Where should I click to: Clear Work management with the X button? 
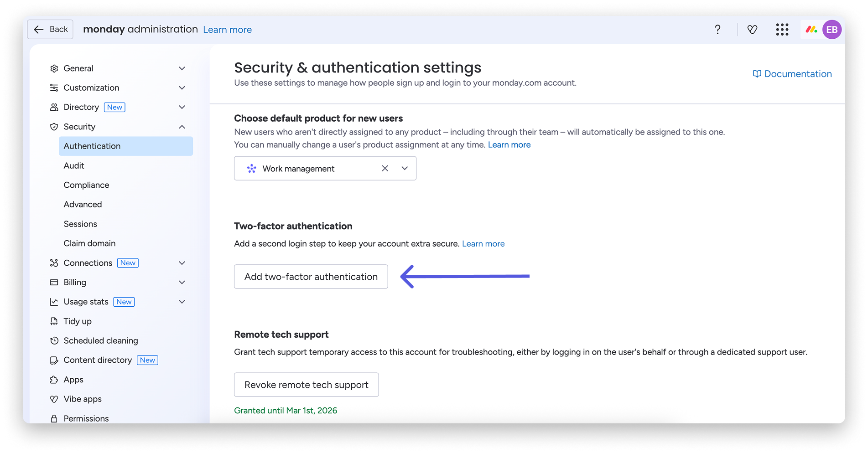point(385,168)
